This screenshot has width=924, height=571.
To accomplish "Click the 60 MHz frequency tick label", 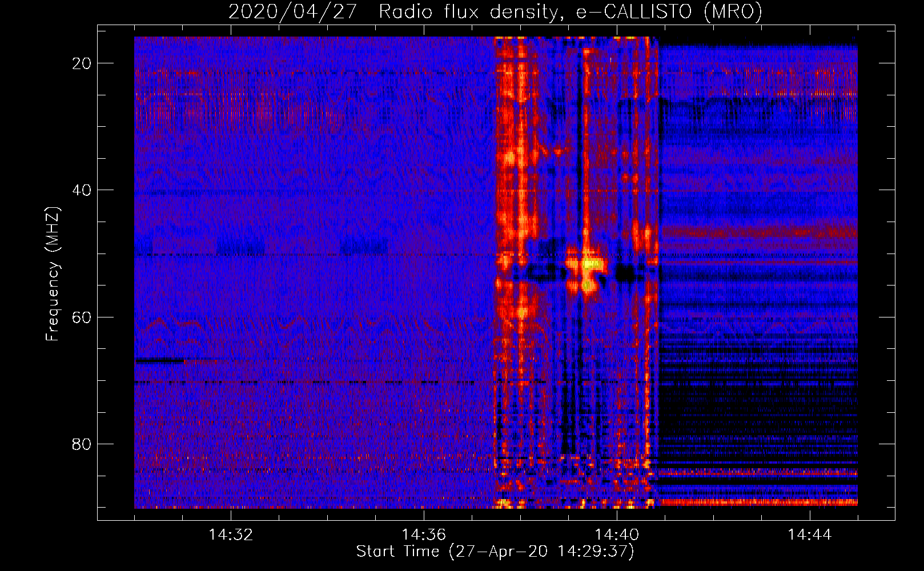I will click(x=82, y=317).
